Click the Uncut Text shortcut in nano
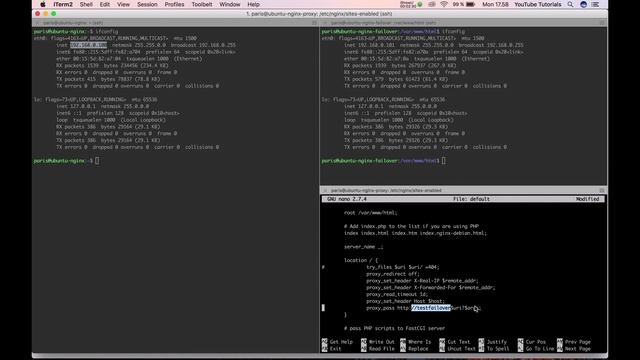This screenshot has width=640, height=360. [x=458, y=349]
